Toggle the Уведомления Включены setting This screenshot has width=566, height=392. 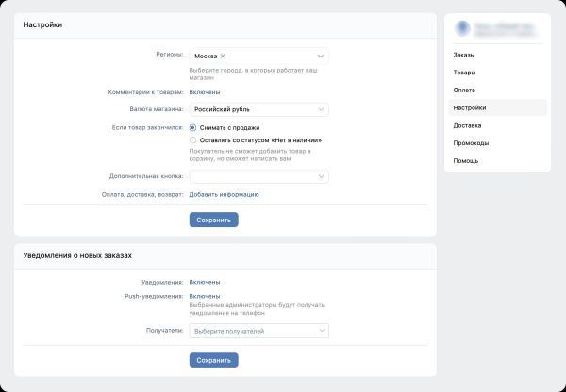(x=205, y=282)
